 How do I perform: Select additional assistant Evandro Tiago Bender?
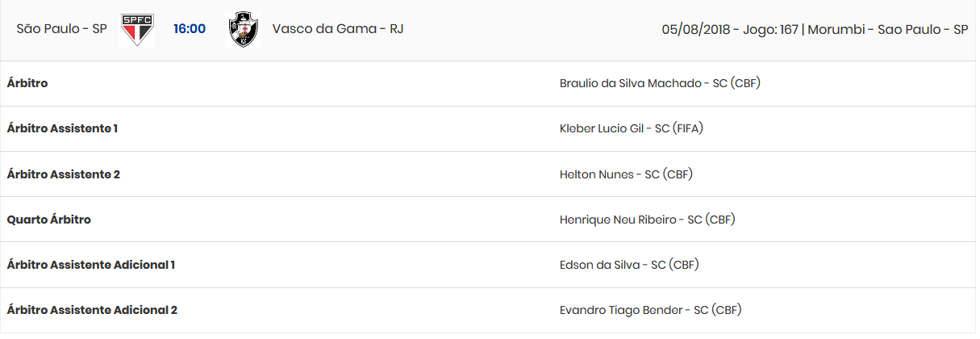tap(622, 309)
